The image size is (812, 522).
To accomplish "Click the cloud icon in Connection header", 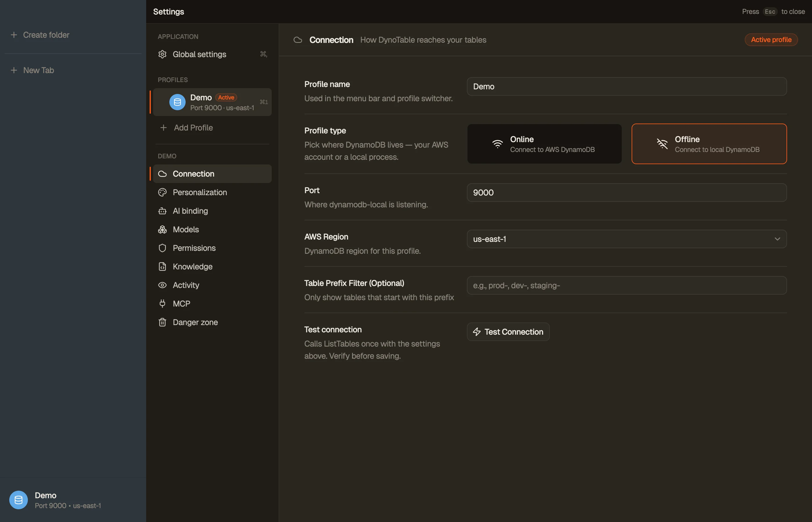I will 298,40.
